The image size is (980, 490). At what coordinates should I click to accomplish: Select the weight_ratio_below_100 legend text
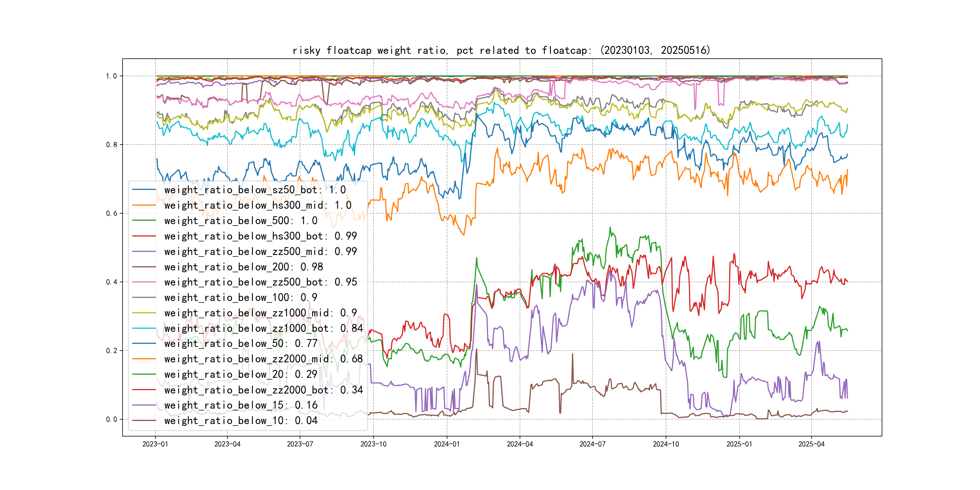click(x=240, y=298)
